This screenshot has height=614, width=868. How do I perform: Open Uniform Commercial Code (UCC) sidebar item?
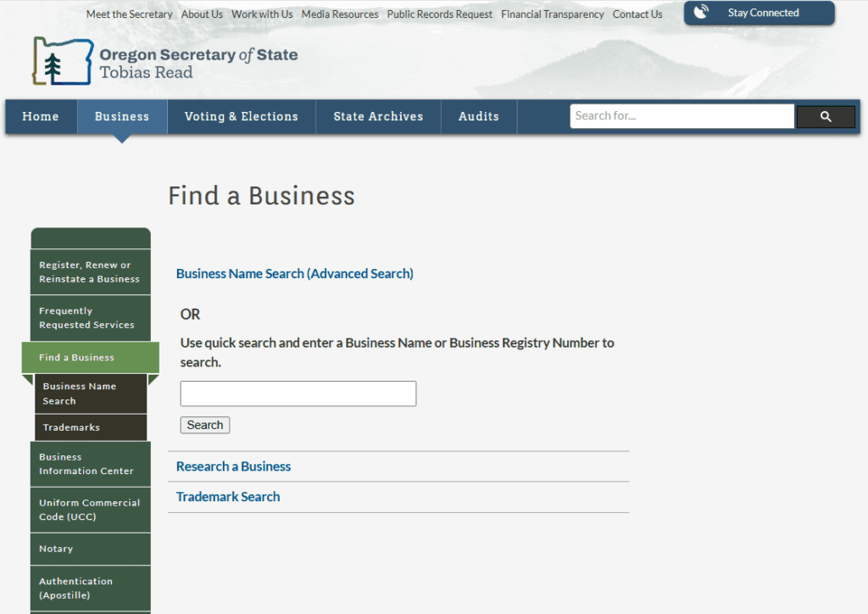click(90, 509)
